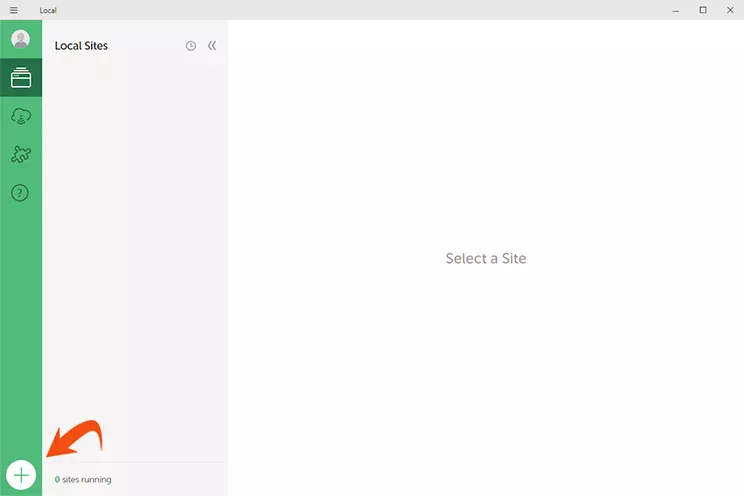This screenshot has width=744, height=496.
Task: Select the Local Sites sidebar icon
Action: [x=21, y=78]
